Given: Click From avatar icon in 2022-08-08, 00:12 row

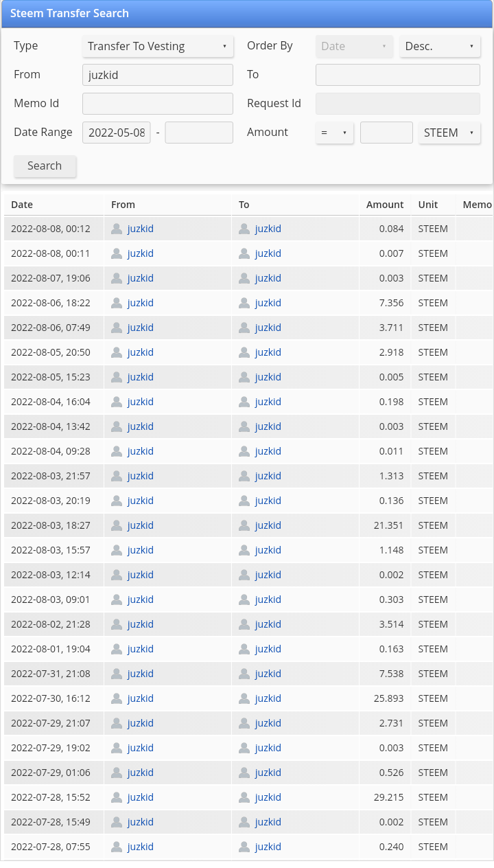Looking at the screenshot, I should point(117,229).
